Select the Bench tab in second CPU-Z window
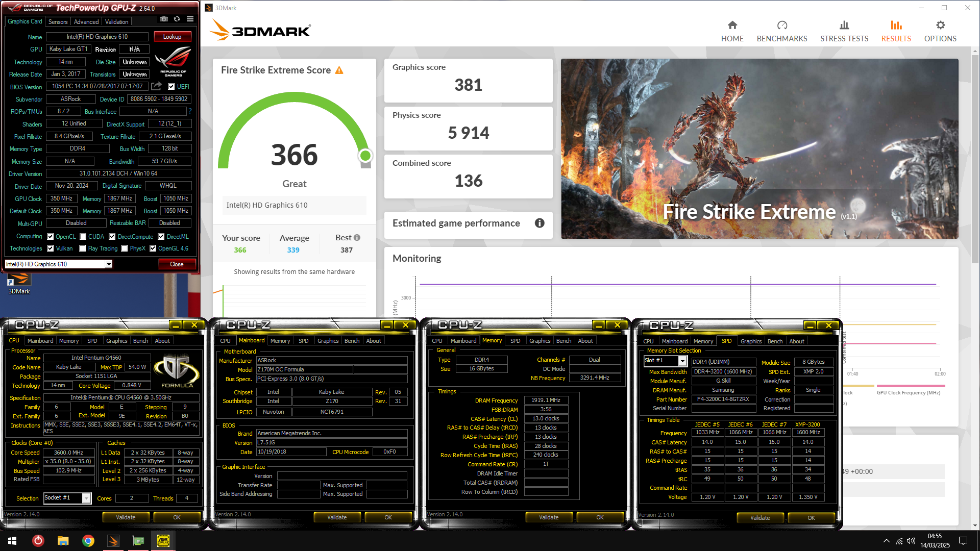 click(x=352, y=341)
